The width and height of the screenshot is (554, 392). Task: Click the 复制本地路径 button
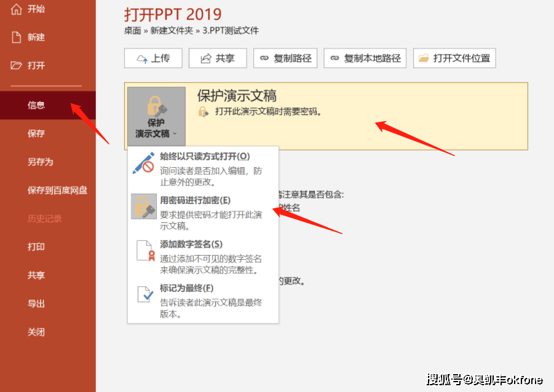[x=365, y=58]
